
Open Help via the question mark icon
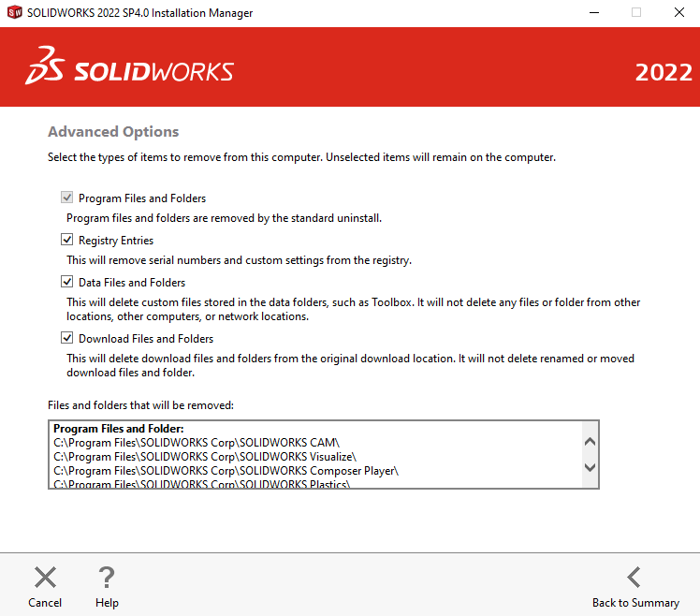tap(107, 578)
